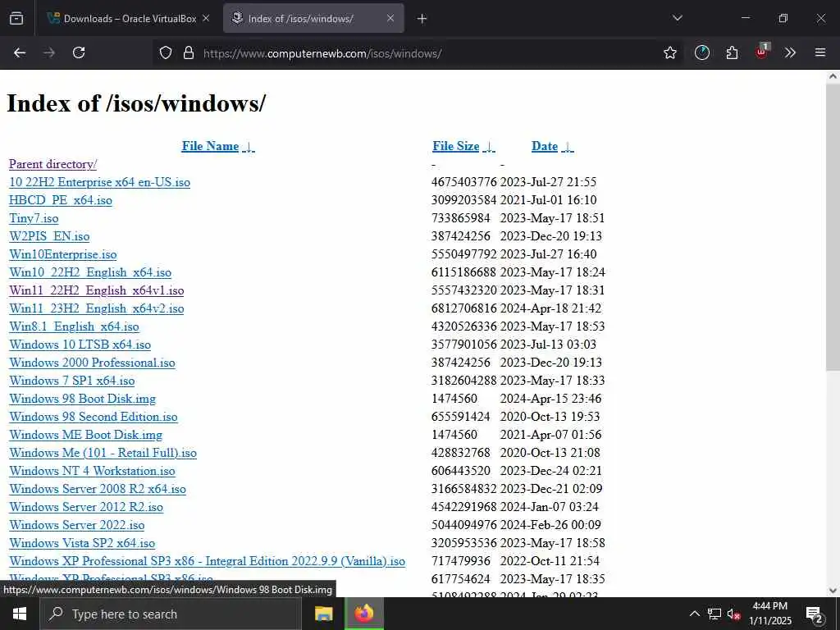Switch to Downloads – Oracle VirtualBox tab
Screen dimensions: 840x630
pyautogui.click(x=128, y=18)
